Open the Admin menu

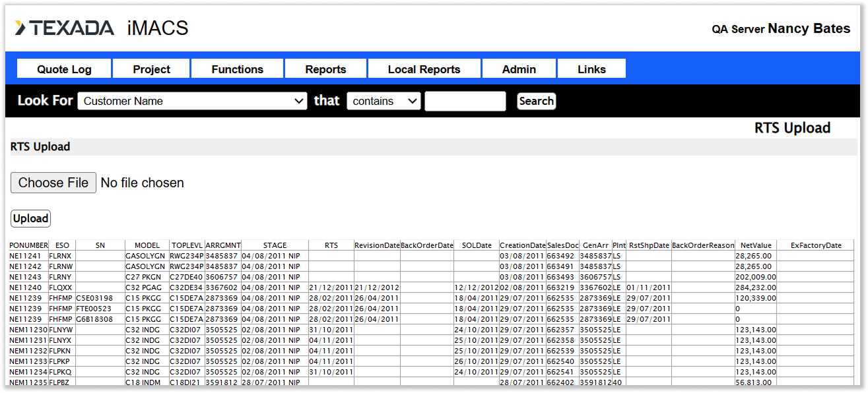[x=519, y=69]
